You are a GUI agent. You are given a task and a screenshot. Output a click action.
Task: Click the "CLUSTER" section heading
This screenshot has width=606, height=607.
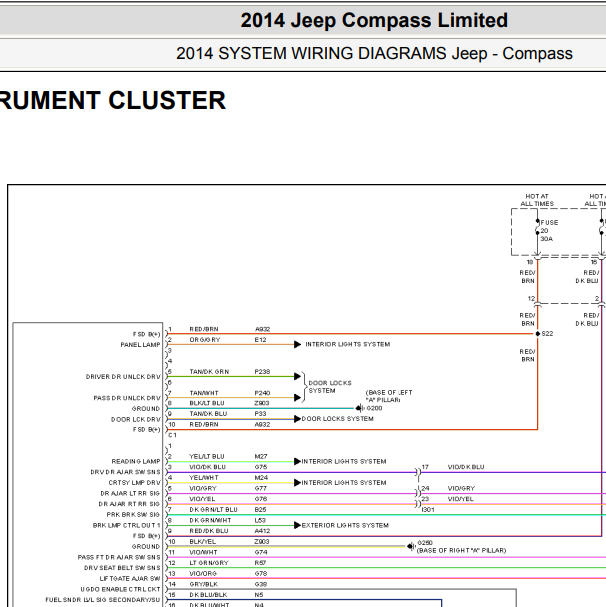pos(167,100)
